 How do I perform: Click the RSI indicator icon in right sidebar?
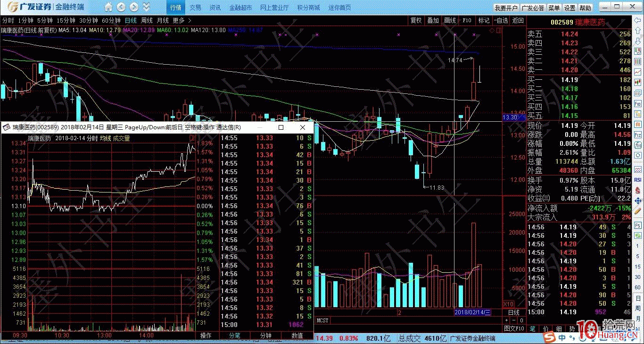coord(637,180)
